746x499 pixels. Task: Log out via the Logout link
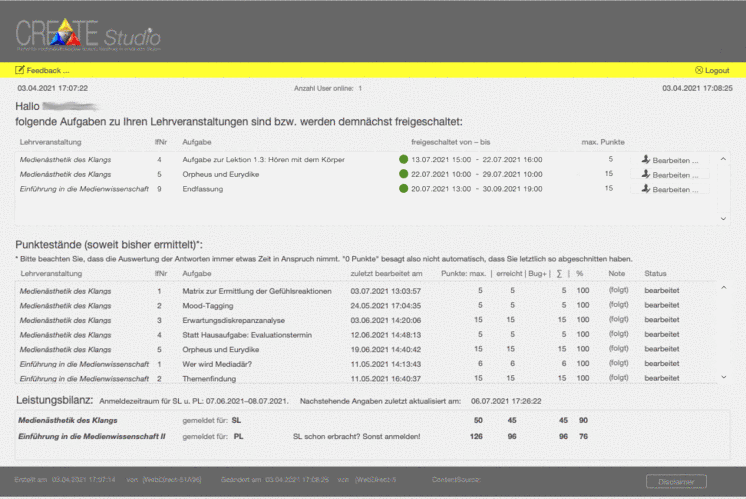716,70
